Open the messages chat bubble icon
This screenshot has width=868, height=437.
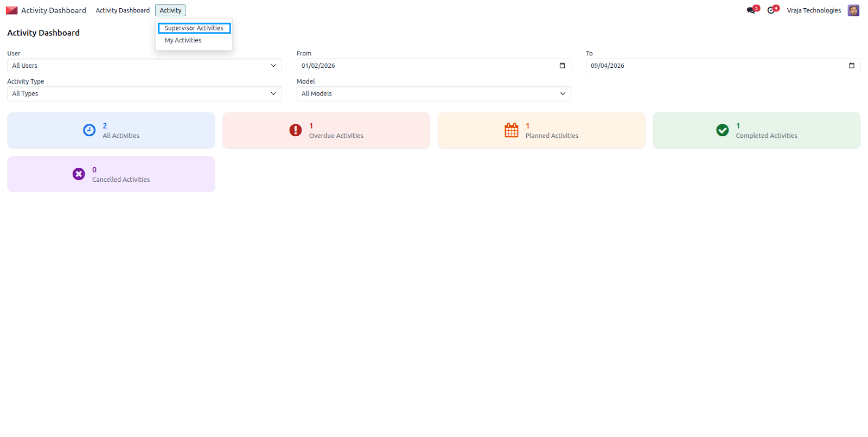(x=751, y=10)
